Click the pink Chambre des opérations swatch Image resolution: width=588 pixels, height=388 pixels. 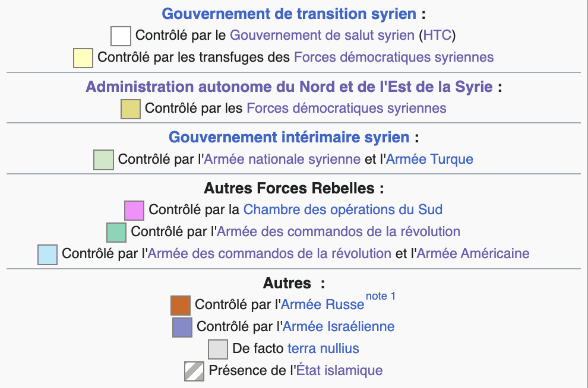[x=134, y=211]
